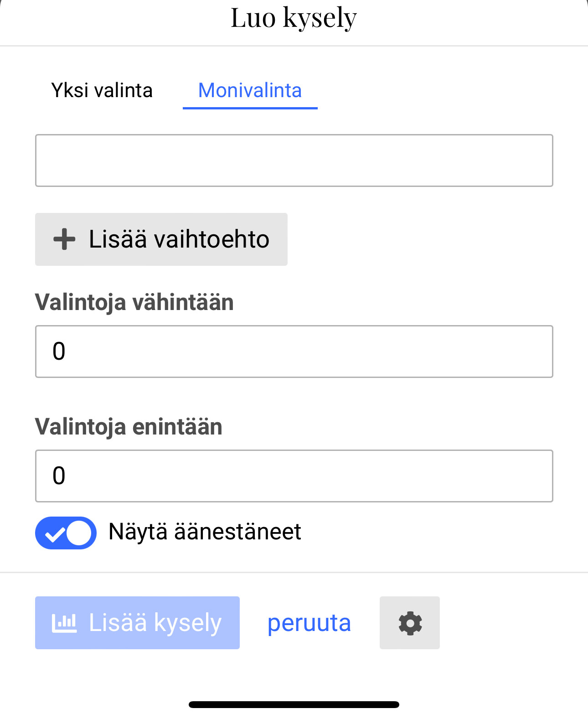This screenshot has height=719, width=588.
Task: Click the checkmark inside the blue switch
Action: pyautogui.click(x=54, y=533)
